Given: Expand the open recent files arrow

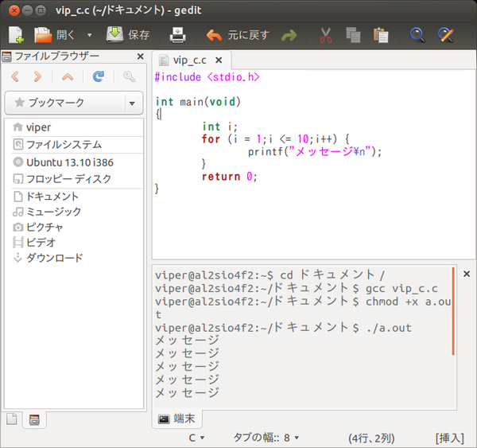Looking at the screenshot, I should pyautogui.click(x=89, y=35).
